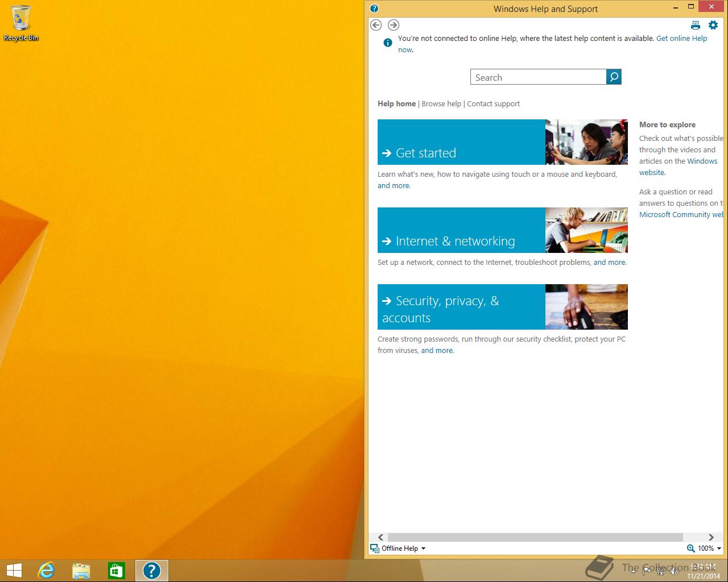Follow the Microsoft Community website link
This screenshot has height=582, width=728.
coord(681,214)
